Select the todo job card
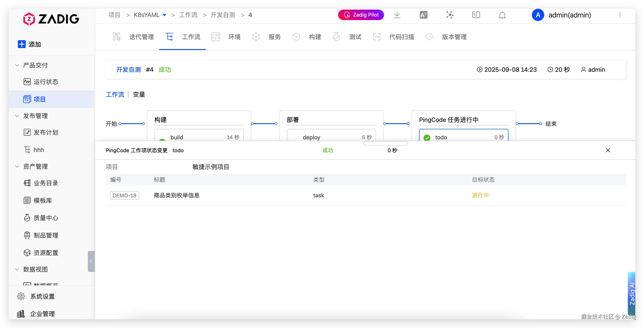The image size is (644, 328). (464, 137)
